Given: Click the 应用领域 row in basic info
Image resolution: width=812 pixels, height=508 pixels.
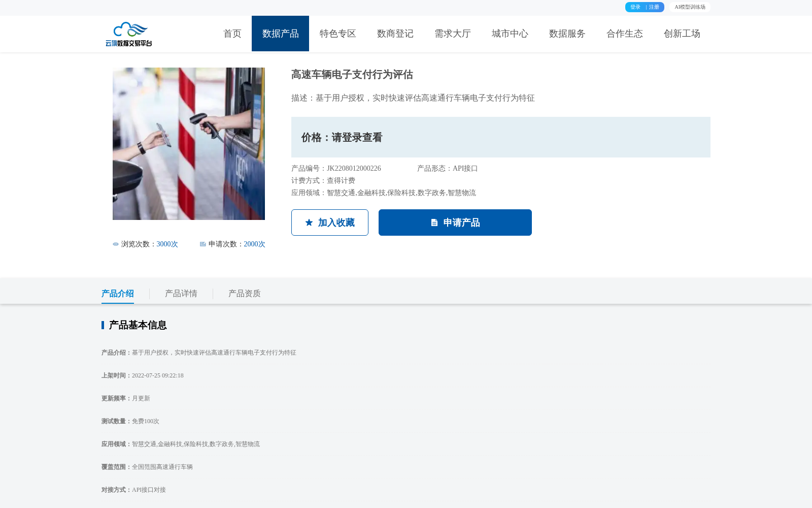Looking at the screenshot, I should click(181, 444).
